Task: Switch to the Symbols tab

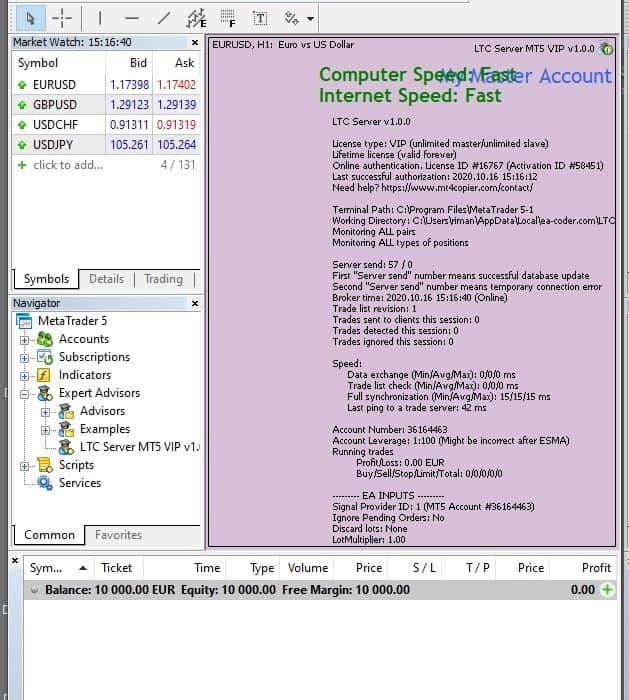Action: click(46, 279)
